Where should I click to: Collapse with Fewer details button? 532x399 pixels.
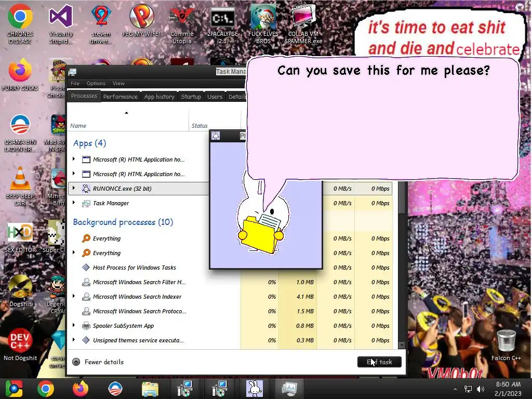click(98, 362)
